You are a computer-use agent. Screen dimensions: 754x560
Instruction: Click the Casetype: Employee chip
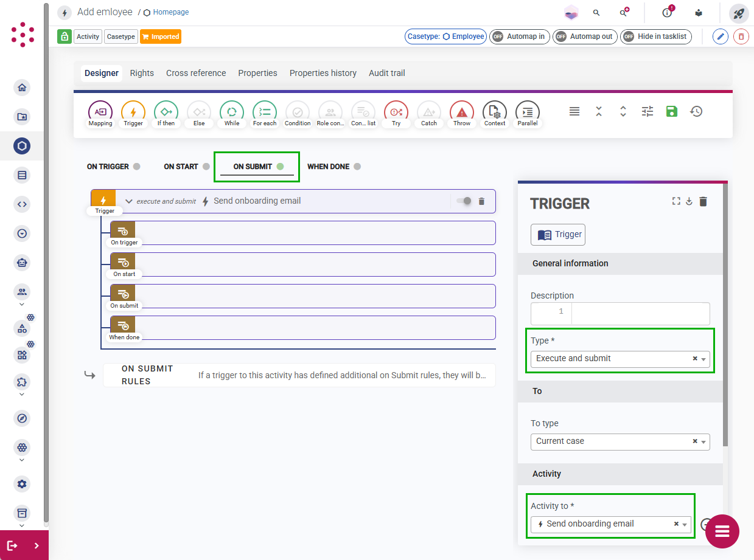[446, 36]
